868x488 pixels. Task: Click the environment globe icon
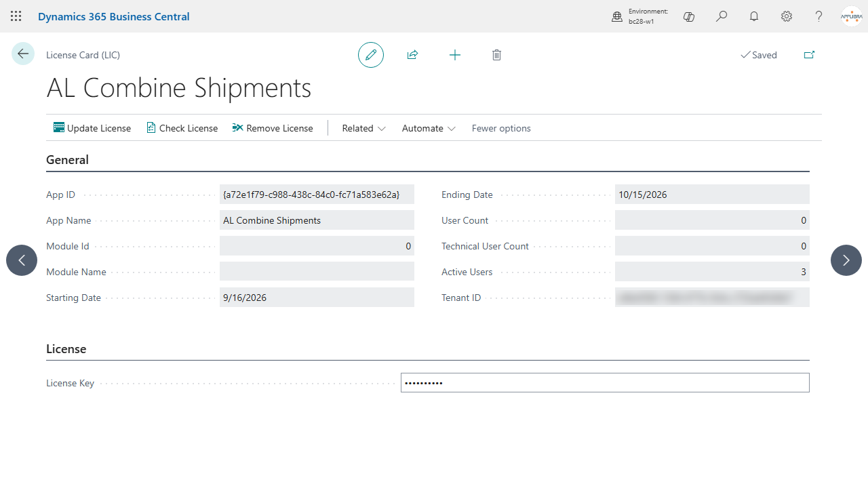point(617,17)
